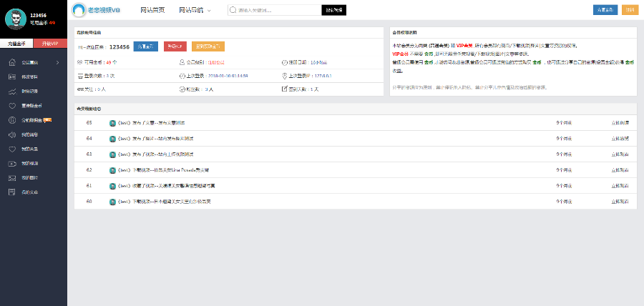The image size is (644, 306).
Task: Click the 2018-01-10 last login timestamp
Action: [228, 76]
